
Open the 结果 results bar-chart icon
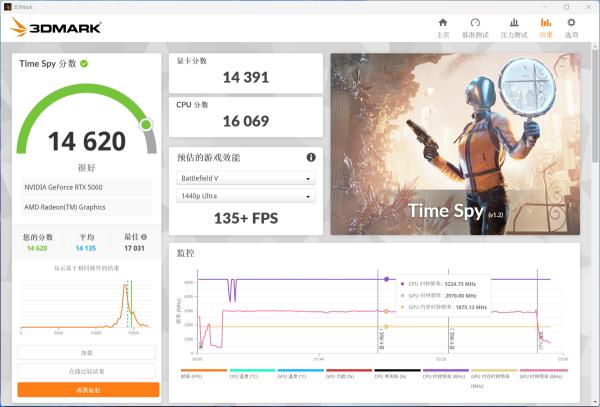coord(546,23)
